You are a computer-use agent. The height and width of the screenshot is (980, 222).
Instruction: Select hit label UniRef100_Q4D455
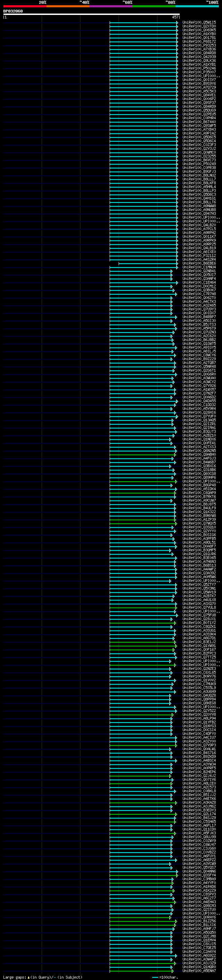(x=199, y=401)
